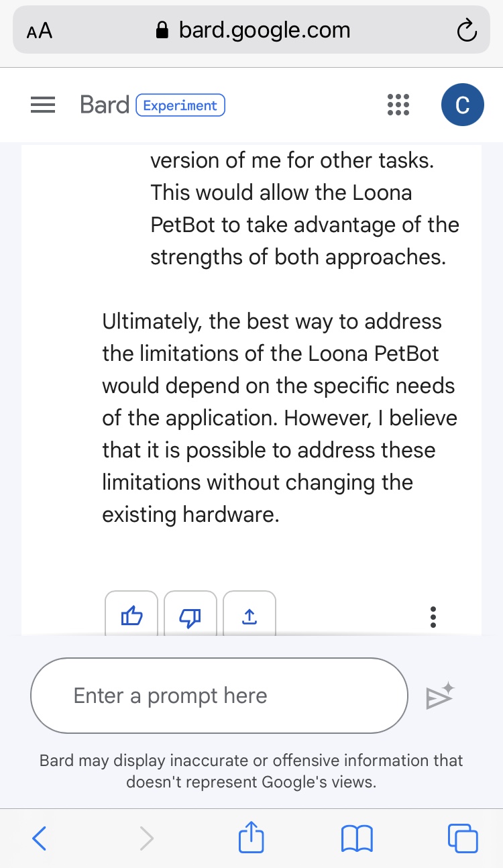
Task: Open the AA text size menu
Action: (40, 31)
